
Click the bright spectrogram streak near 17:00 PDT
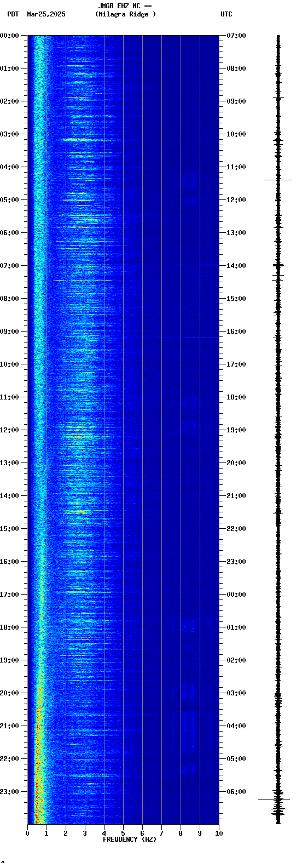(x=82, y=591)
